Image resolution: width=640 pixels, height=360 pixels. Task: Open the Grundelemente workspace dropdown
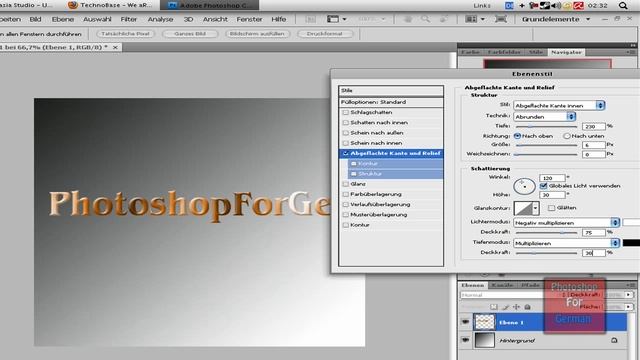pos(556,19)
